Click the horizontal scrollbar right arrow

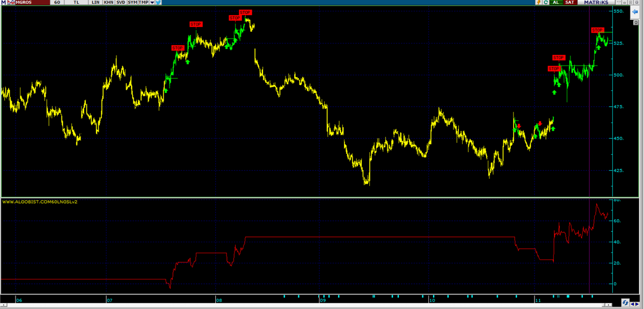609,305
